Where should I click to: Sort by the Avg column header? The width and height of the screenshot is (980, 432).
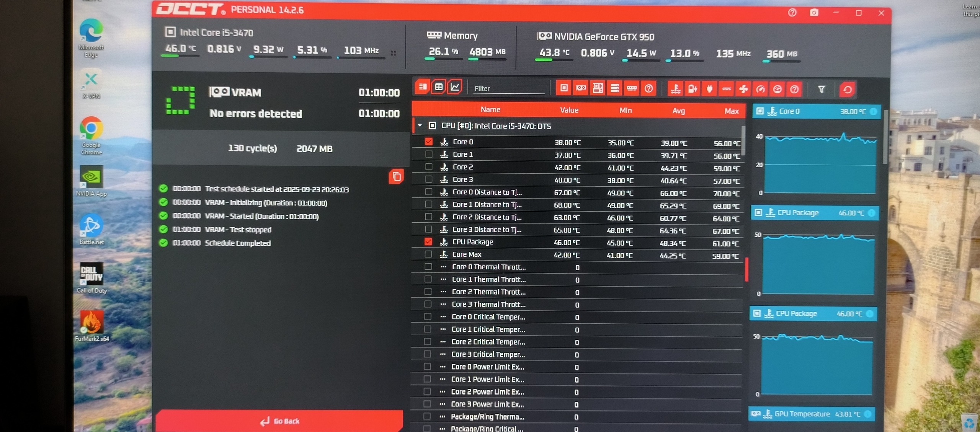(x=679, y=111)
